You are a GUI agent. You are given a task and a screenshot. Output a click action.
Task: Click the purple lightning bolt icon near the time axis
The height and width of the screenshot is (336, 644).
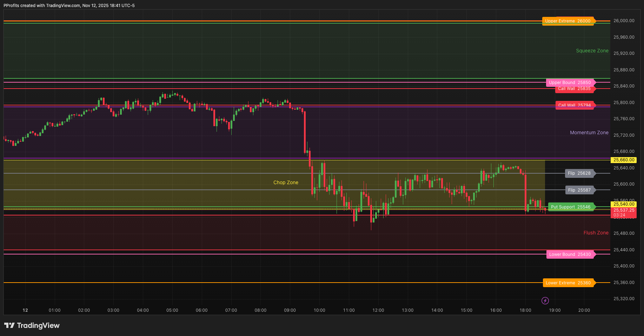(x=545, y=301)
